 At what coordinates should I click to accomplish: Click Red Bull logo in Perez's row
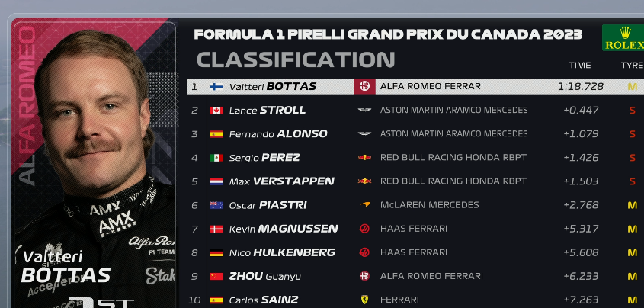pos(364,157)
